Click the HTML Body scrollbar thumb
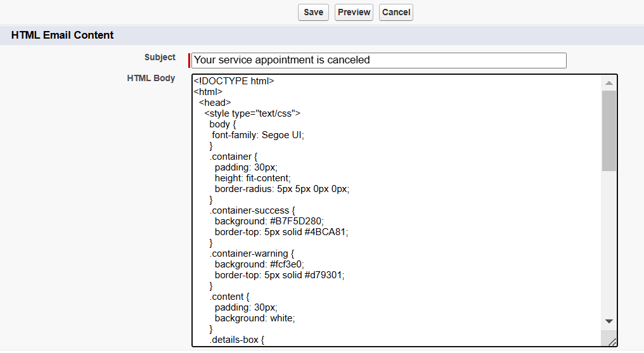Screen dimensions: 644x353 click(609, 130)
